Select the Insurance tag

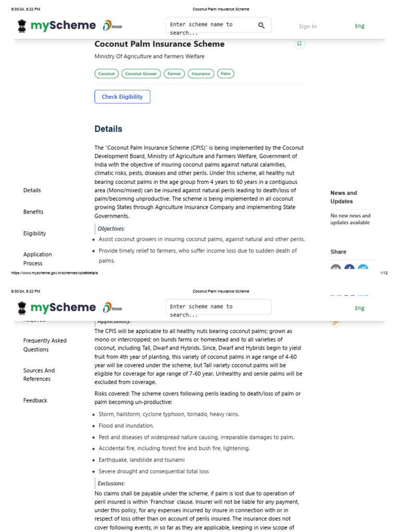point(201,74)
